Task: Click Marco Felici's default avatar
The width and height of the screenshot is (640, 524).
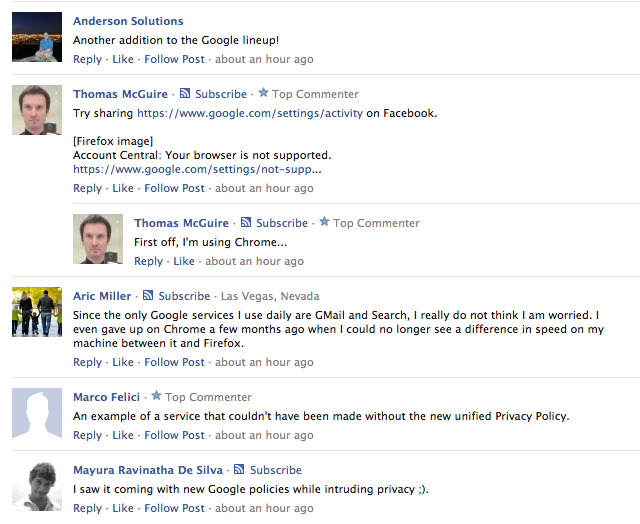Action: tap(37, 412)
